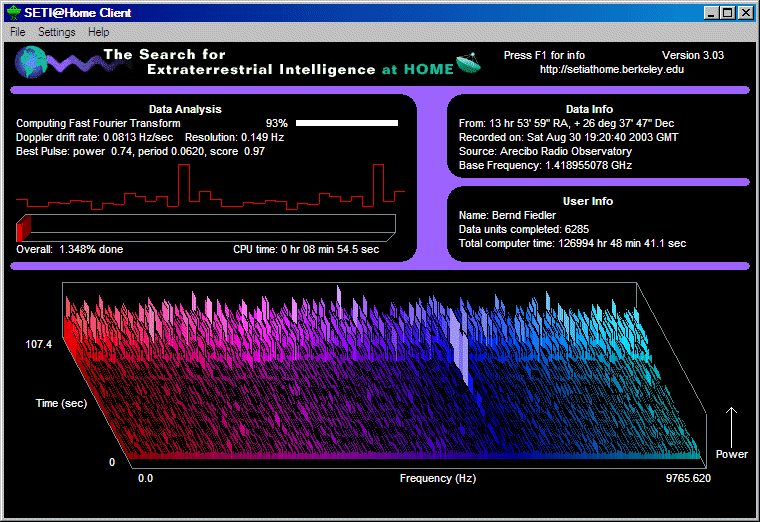Click the red pulse power graph

210,187
